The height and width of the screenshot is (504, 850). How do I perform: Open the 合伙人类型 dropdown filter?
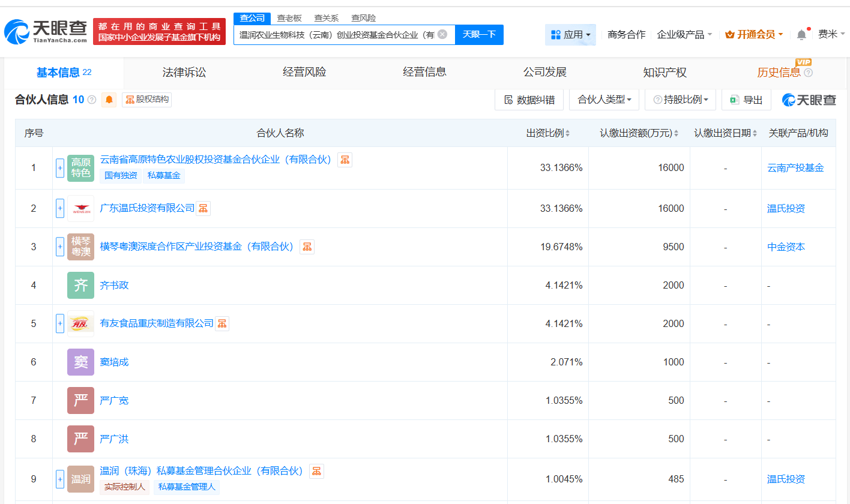[604, 100]
